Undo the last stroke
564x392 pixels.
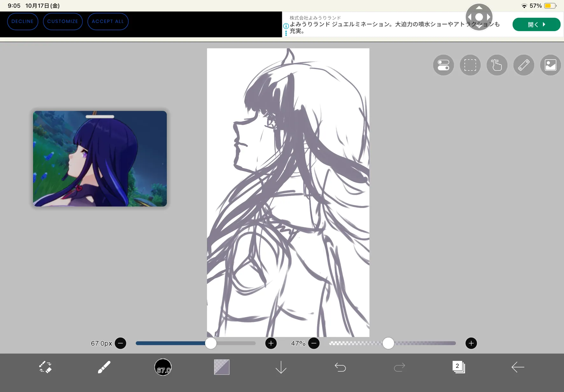(x=340, y=367)
